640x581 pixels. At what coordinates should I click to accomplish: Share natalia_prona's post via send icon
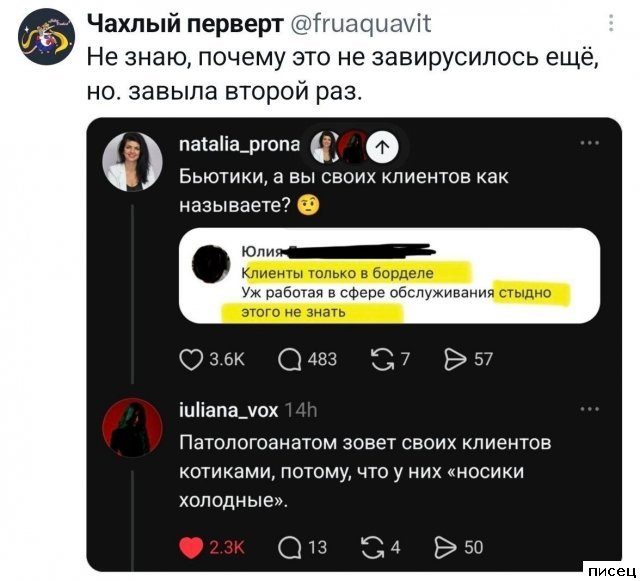coord(455,360)
